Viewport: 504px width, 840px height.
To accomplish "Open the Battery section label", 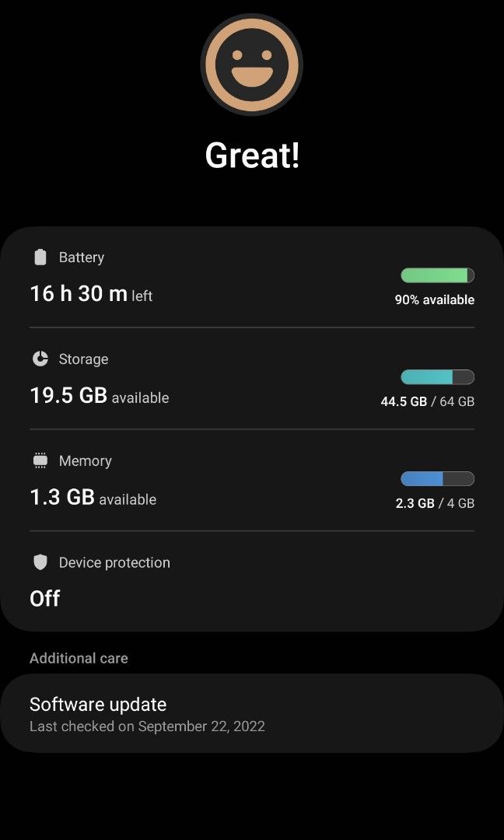I will coord(82,257).
